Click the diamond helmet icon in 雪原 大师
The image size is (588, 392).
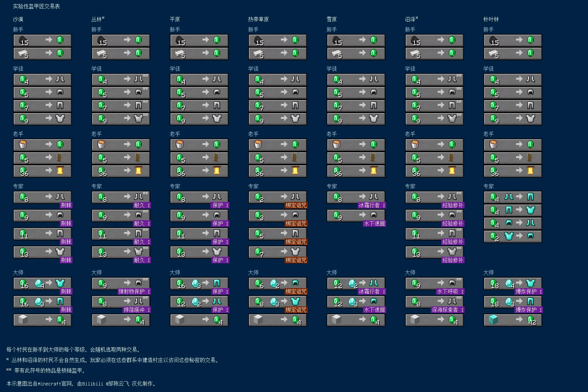pos(374,301)
